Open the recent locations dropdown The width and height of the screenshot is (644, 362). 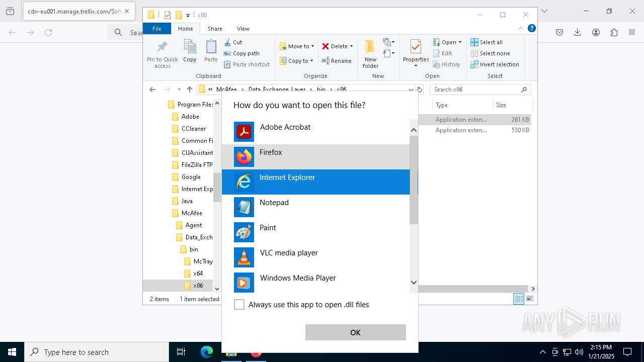click(179, 89)
